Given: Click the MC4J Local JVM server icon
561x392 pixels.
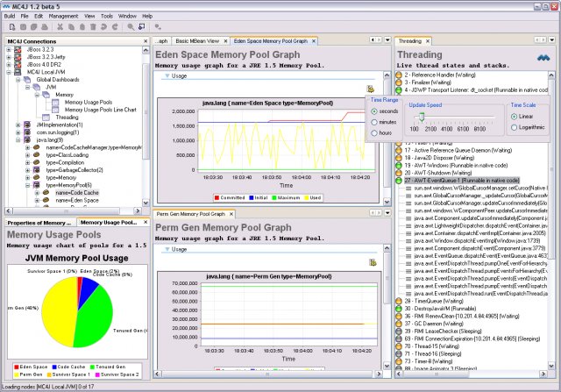Looking at the screenshot, I should coord(18,72).
